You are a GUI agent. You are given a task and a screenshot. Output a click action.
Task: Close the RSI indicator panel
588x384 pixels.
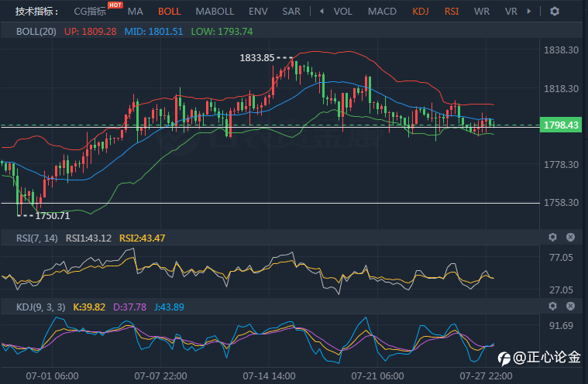570,237
